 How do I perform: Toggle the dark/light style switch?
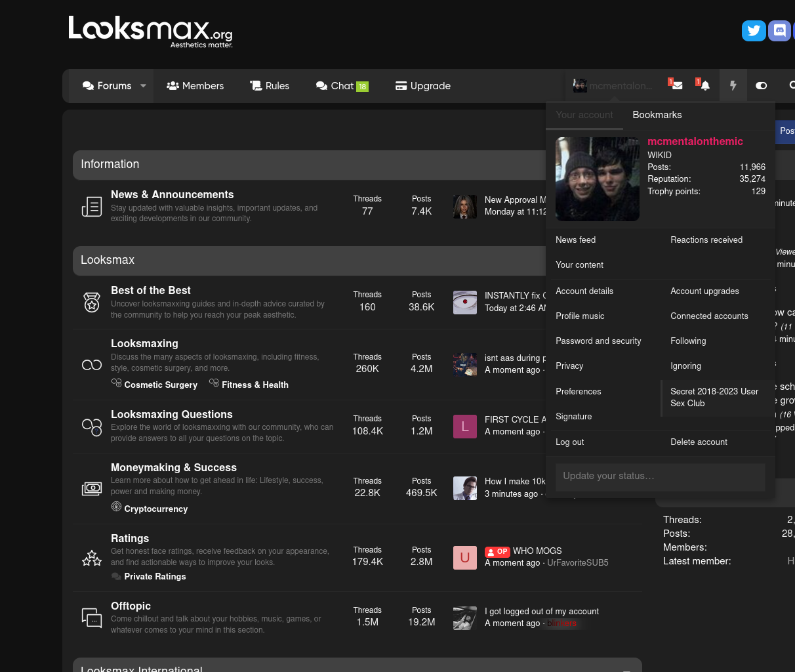pos(761,85)
